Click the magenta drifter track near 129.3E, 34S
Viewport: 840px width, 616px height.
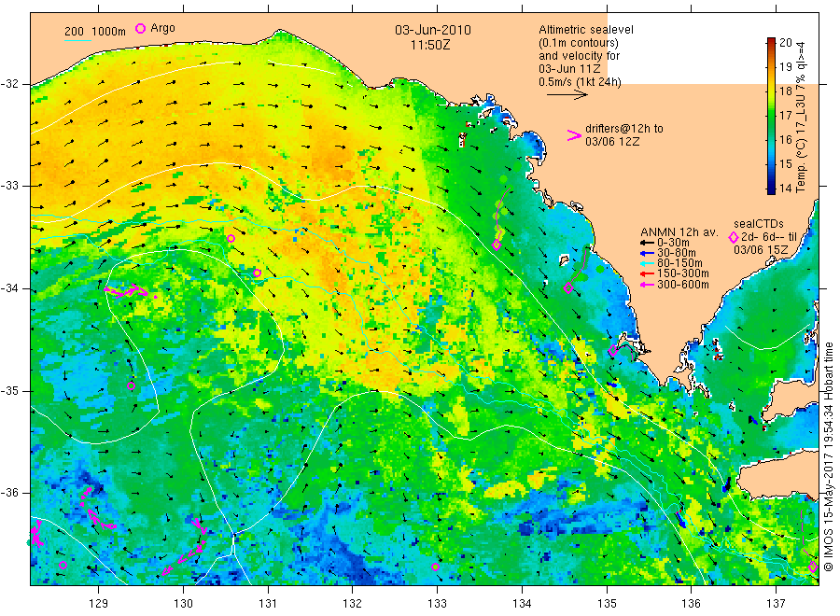[x=128, y=291]
